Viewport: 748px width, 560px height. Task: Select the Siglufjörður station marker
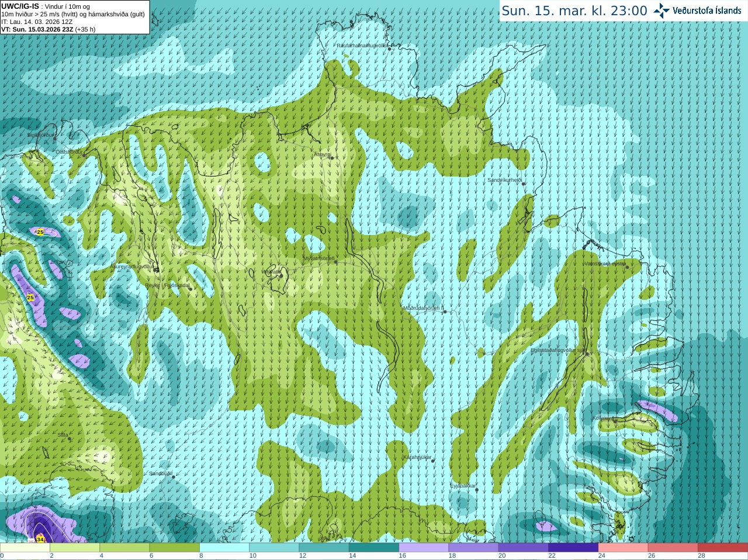[x=55, y=139]
